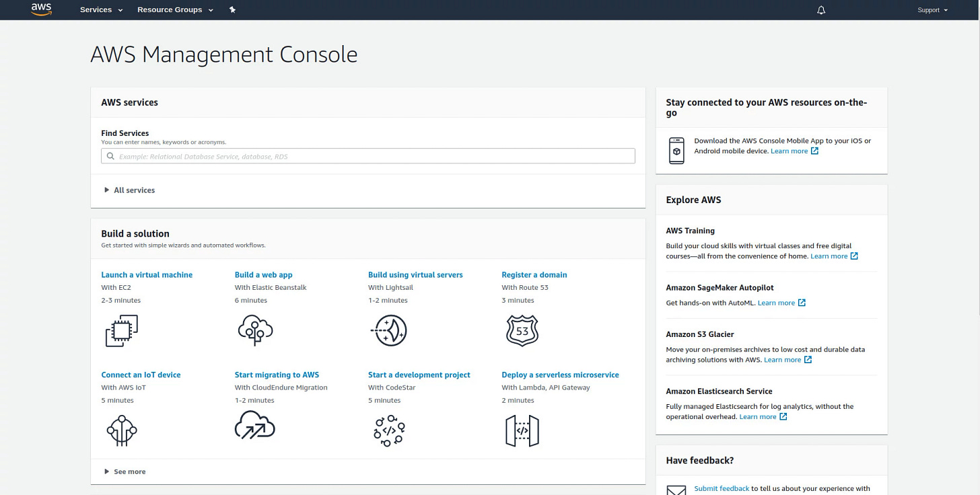Click the Find Services search field
Screen dimensions: 980x495
[x=368, y=155]
